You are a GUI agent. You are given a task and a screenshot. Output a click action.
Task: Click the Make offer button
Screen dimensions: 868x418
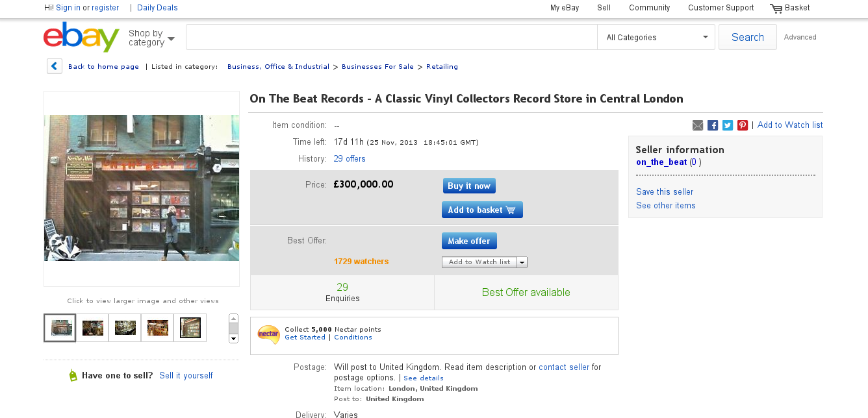point(469,241)
